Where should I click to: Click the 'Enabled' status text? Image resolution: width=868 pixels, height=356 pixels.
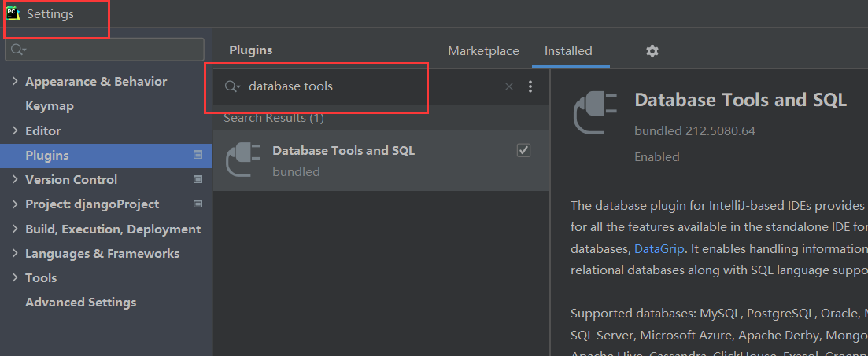(x=656, y=157)
